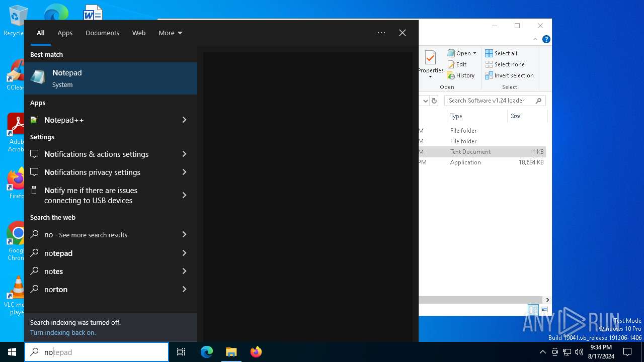Click Properties in Explorer ribbon

click(x=430, y=63)
